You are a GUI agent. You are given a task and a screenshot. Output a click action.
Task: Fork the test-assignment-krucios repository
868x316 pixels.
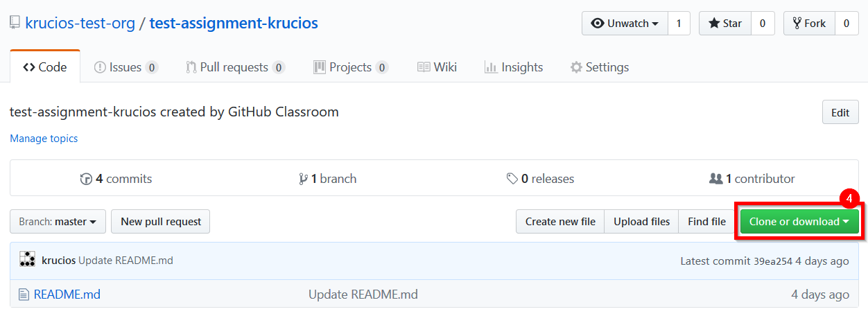click(809, 23)
